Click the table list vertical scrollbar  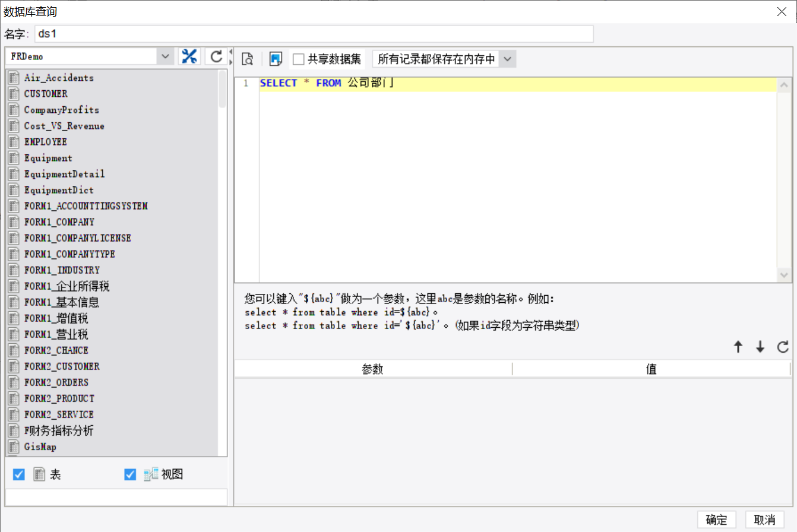pos(223,89)
